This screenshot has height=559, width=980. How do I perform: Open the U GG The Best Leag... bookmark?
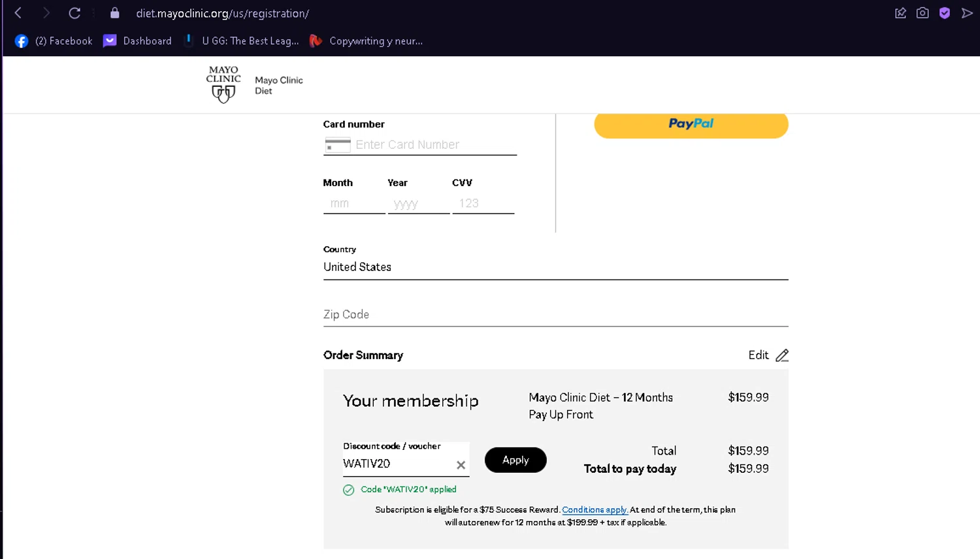(x=241, y=41)
